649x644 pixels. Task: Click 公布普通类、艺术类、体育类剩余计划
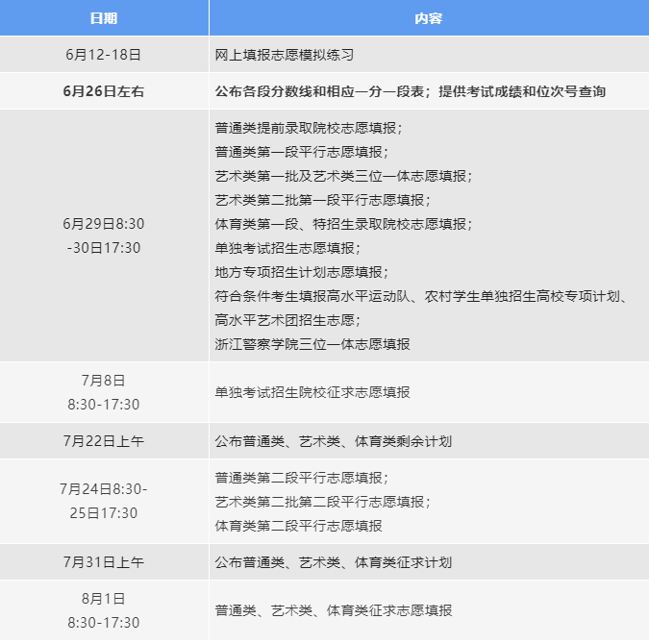(334, 441)
